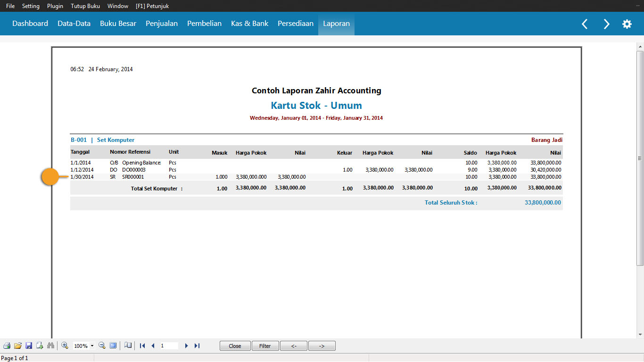Click the date '1/12/2014'
Image resolution: width=644 pixels, height=362 pixels.
point(82,170)
